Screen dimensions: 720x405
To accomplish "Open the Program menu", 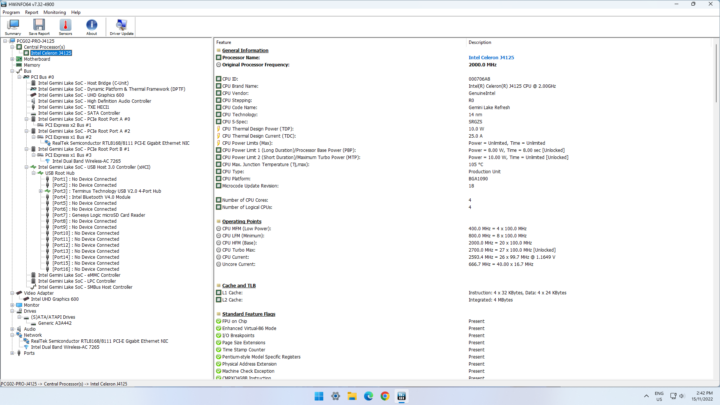I will coord(11,12).
